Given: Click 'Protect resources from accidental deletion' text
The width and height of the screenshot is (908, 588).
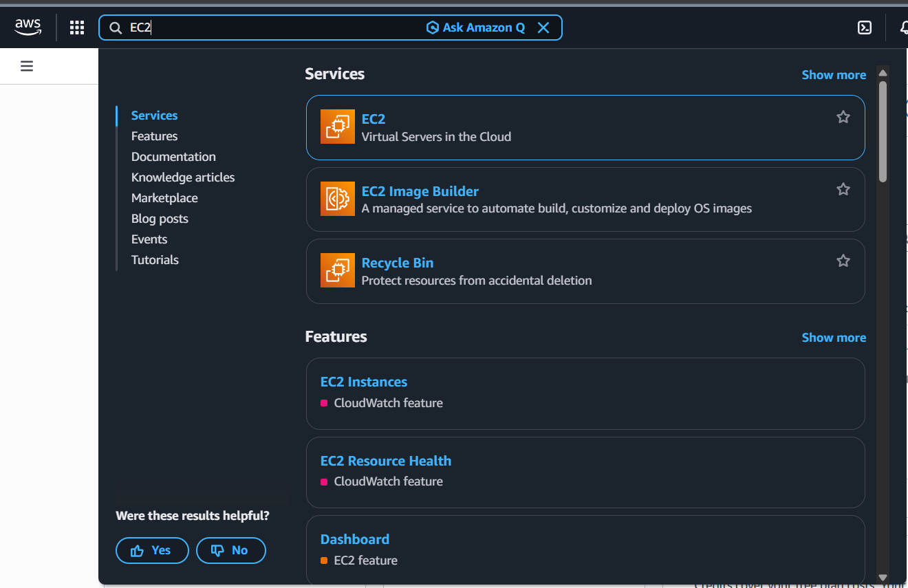Looking at the screenshot, I should coord(477,281).
